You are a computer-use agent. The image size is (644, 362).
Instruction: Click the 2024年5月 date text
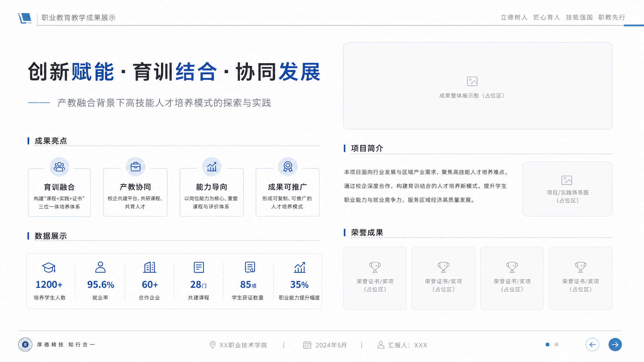point(331,345)
